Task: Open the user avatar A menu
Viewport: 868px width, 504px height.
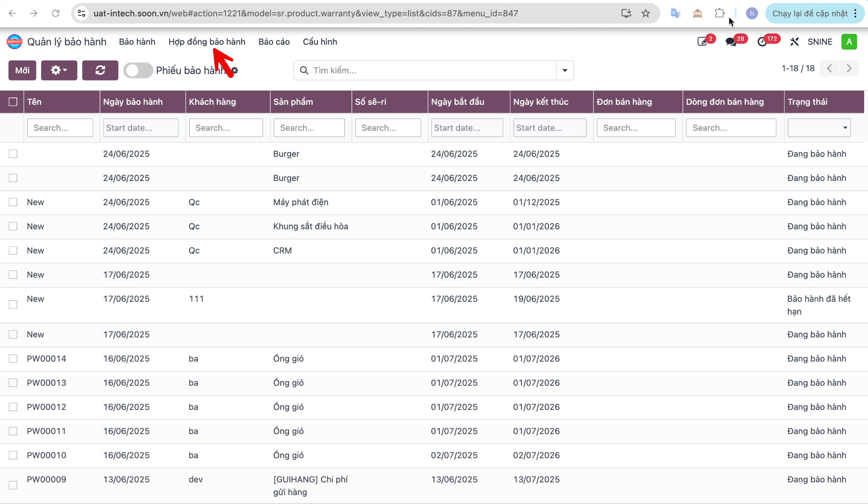Action: pyautogui.click(x=849, y=42)
